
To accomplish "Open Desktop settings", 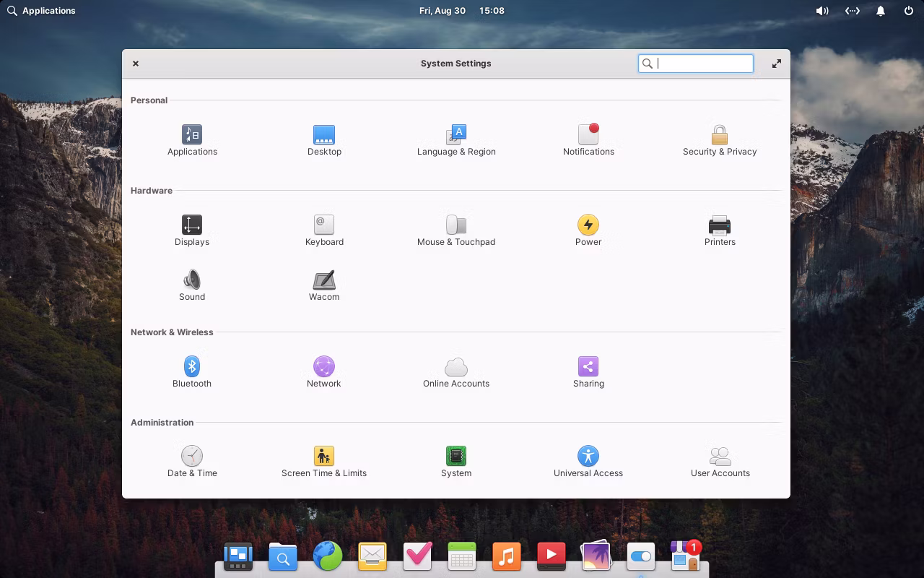I will coord(324,140).
